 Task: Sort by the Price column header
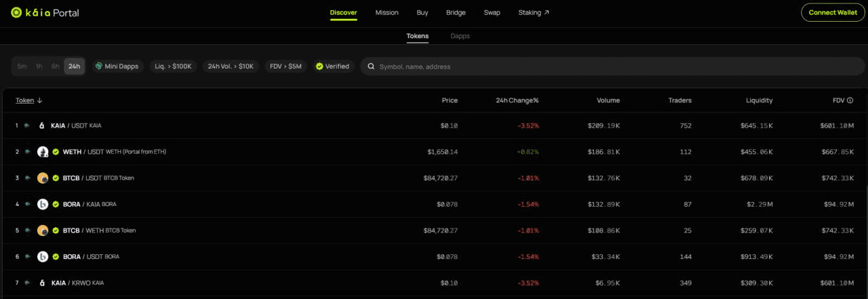click(x=450, y=100)
